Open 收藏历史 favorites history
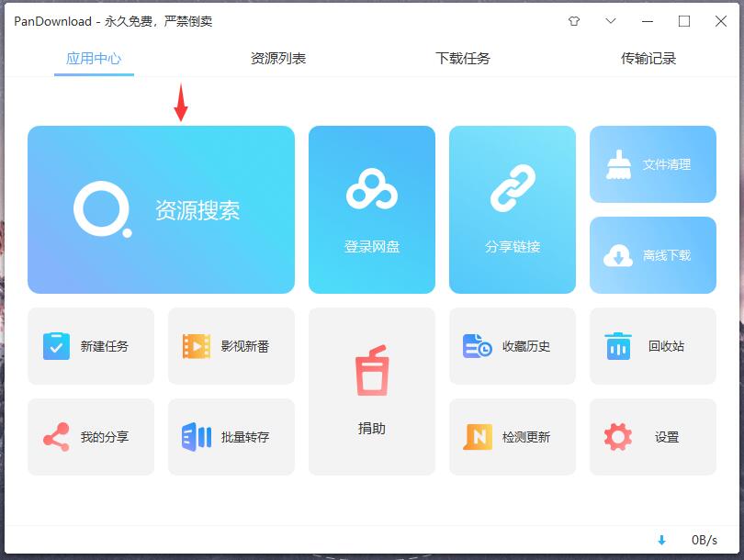The height and width of the screenshot is (560, 744). 513,346
